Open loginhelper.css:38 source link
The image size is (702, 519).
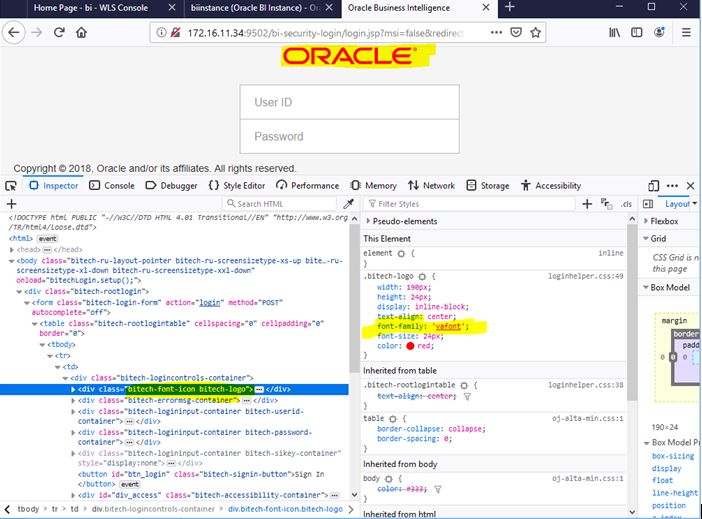pos(586,385)
